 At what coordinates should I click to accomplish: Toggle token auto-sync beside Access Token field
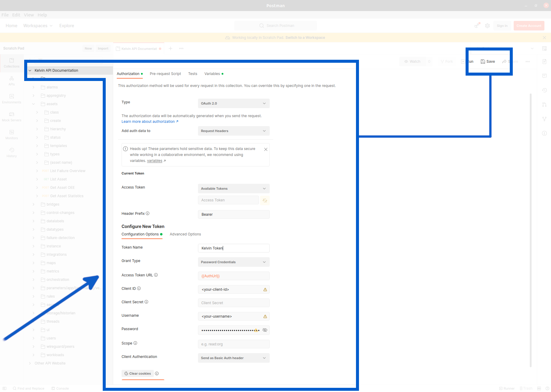pyautogui.click(x=265, y=200)
